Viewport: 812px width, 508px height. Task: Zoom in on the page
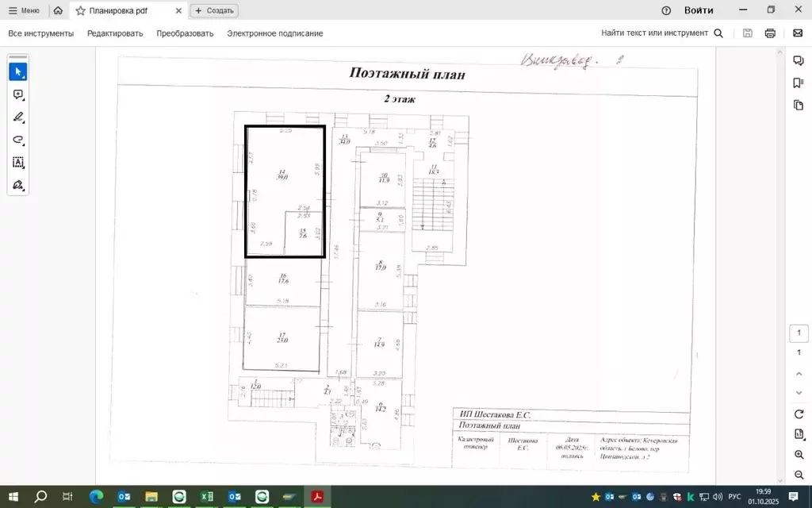[x=799, y=455]
